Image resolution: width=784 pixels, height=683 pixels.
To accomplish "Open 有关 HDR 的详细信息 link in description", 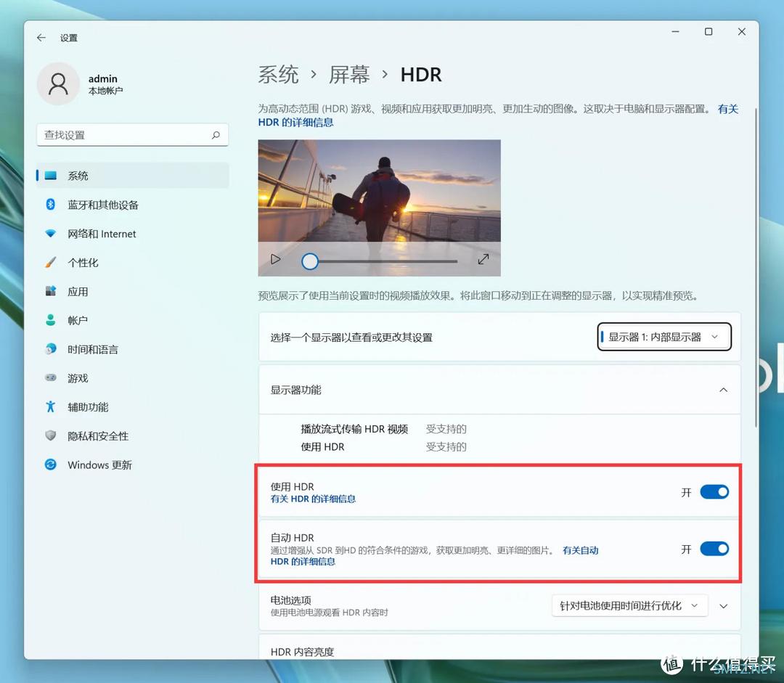I will tap(295, 122).
